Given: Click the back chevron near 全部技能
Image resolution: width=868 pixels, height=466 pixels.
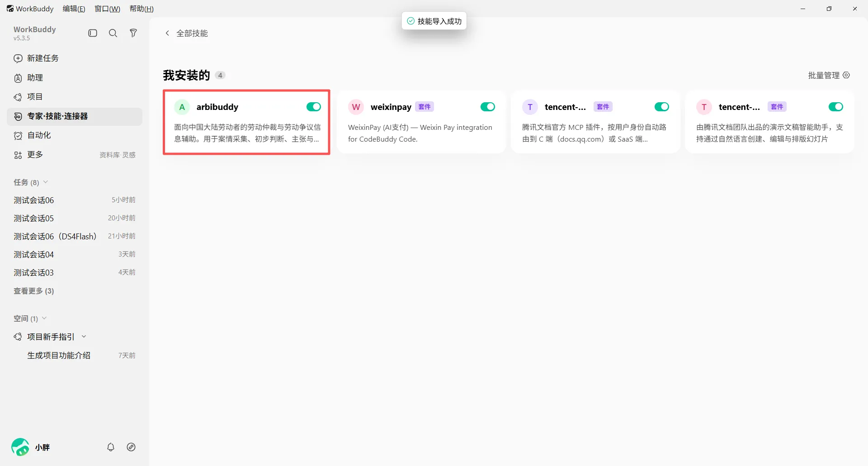Looking at the screenshot, I should coord(167,33).
